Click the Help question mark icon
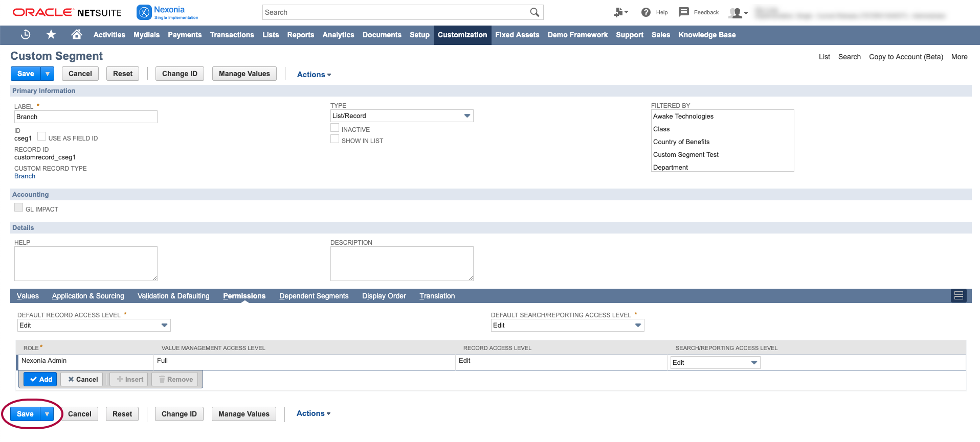 click(646, 12)
